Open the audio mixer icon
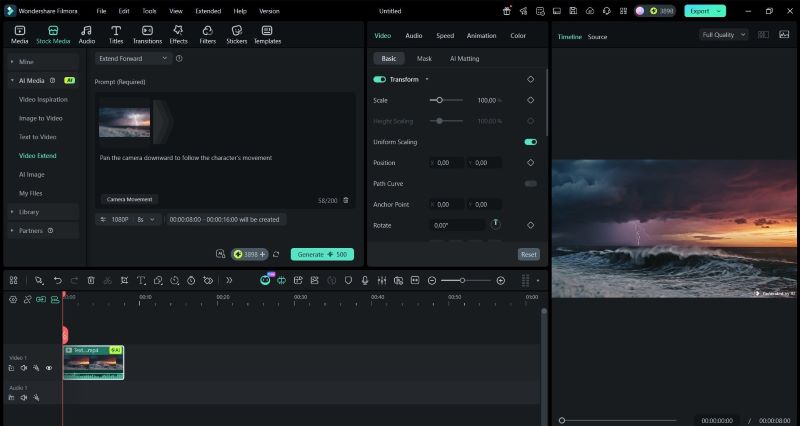 pyautogui.click(x=382, y=281)
